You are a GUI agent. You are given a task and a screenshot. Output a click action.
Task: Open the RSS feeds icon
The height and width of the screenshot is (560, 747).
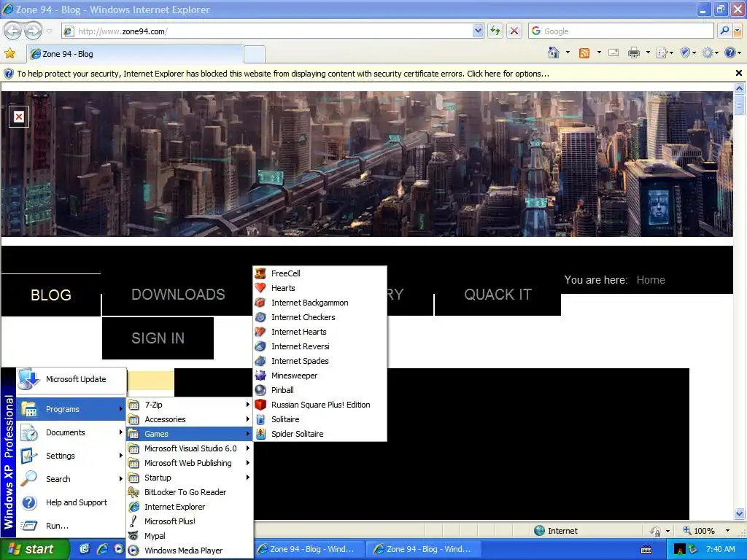584,52
